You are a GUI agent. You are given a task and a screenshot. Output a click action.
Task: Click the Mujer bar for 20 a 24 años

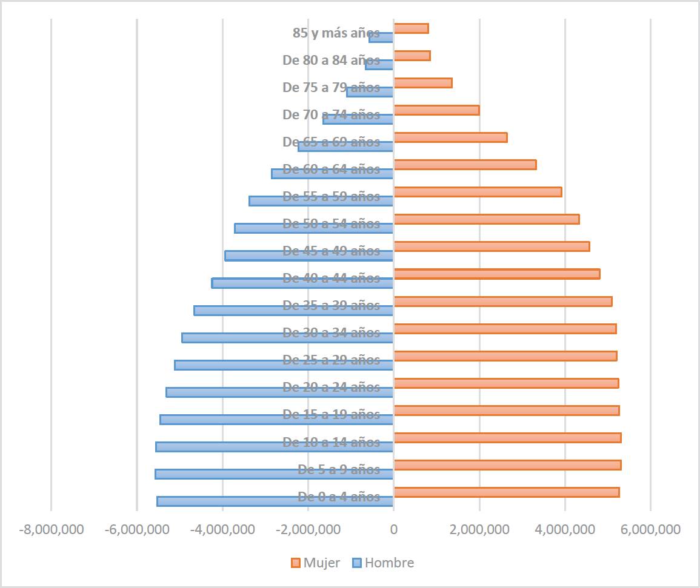click(x=506, y=383)
